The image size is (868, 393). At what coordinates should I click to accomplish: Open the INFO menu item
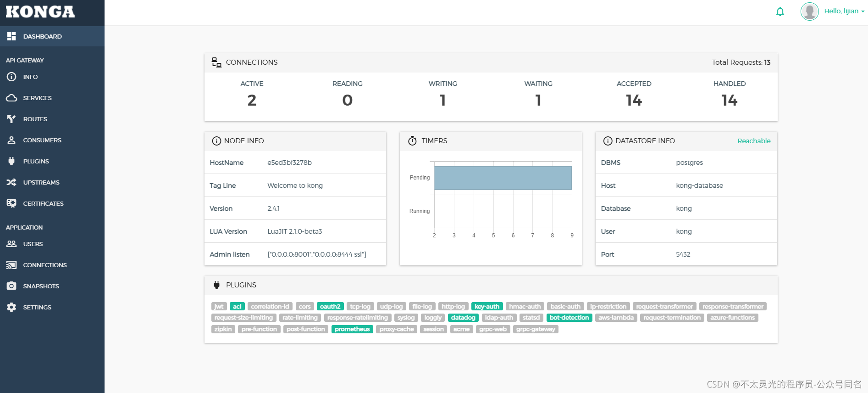(52, 77)
